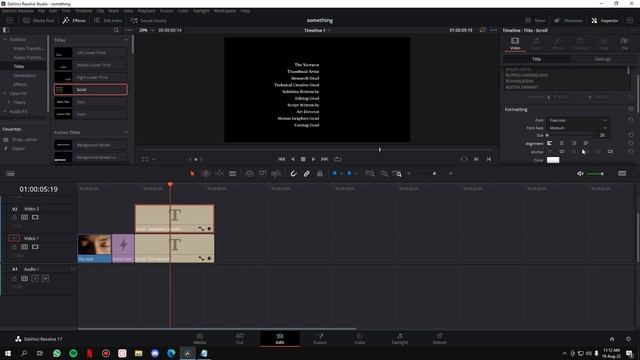Image resolution: width=640 pixels, height=360 pixels.
Task: Open the Media Pool panel
Action: click(38, 20)
